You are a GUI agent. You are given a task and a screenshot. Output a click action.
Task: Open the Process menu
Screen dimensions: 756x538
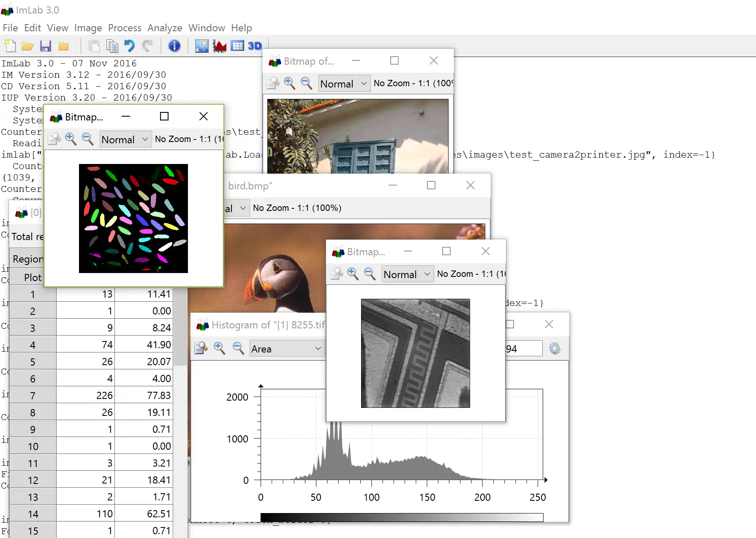[x=125, y=28]
